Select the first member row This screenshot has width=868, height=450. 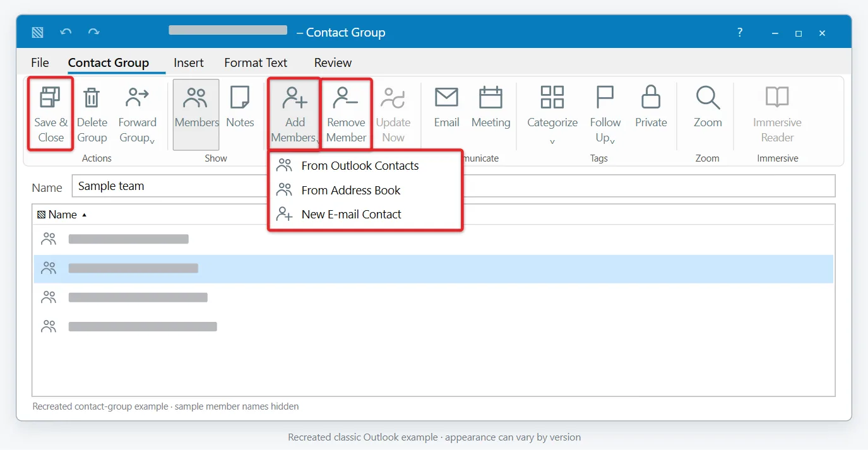pos(434,239)
